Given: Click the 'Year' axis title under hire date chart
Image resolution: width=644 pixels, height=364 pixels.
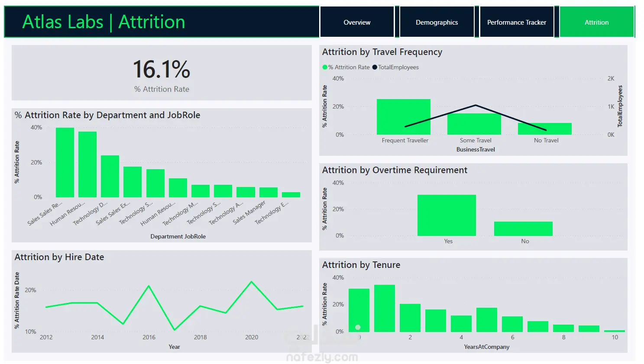Looking at the screenshot, I should tap(174, 347).
